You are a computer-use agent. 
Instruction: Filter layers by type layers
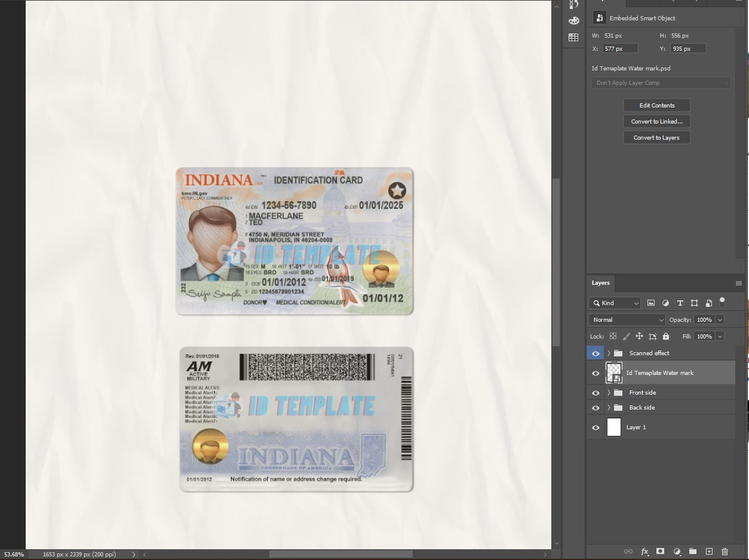pyautogui.click(x=680, y=303)
